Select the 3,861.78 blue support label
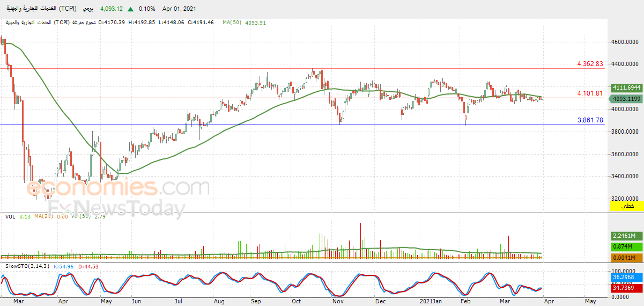 590,120
